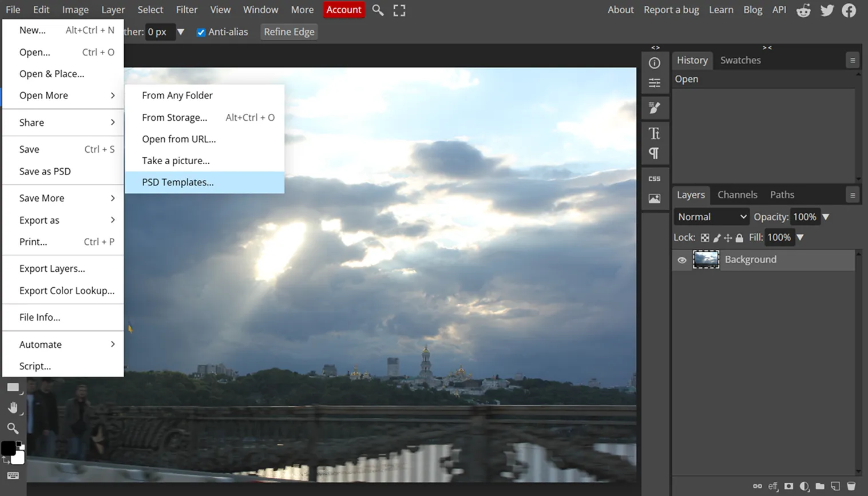Open the Filter menu
Screen dimensions: 868x496
click(x=187, y=10)
